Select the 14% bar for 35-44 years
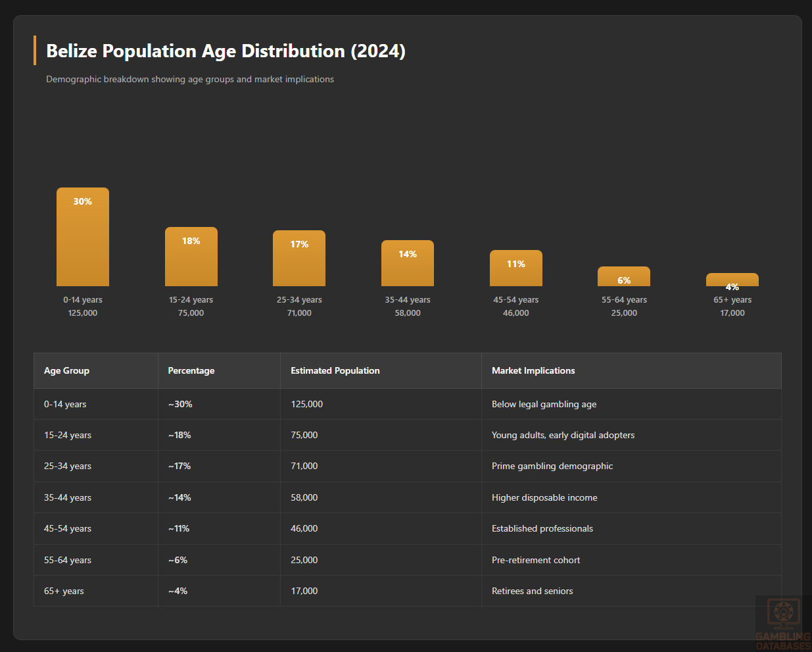 (408, 263)
